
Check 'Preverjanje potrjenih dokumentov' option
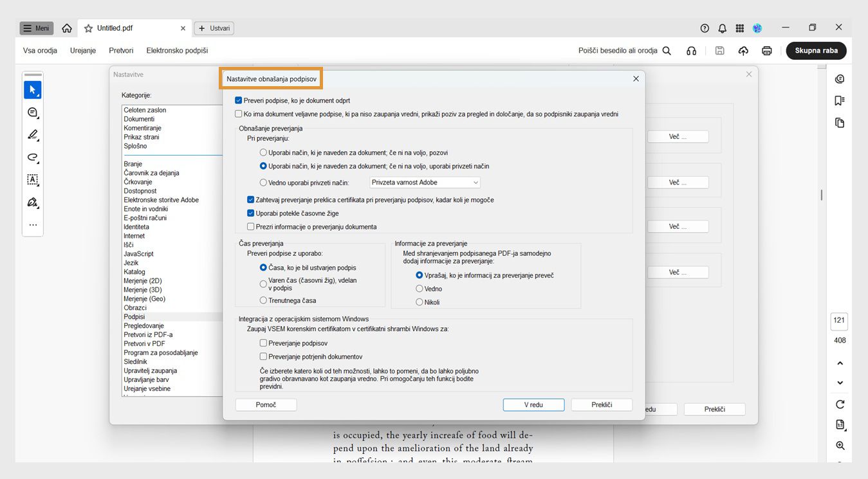tap(263, 357)
